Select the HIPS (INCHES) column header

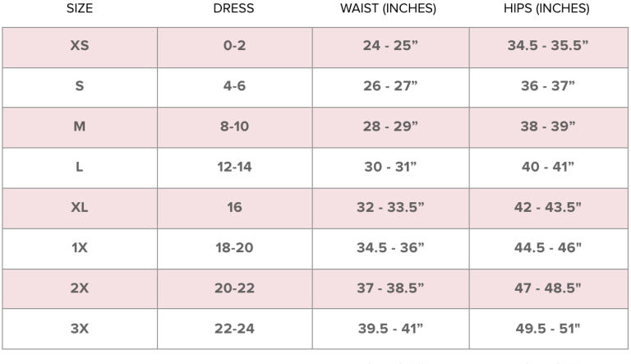pos(546,9)
